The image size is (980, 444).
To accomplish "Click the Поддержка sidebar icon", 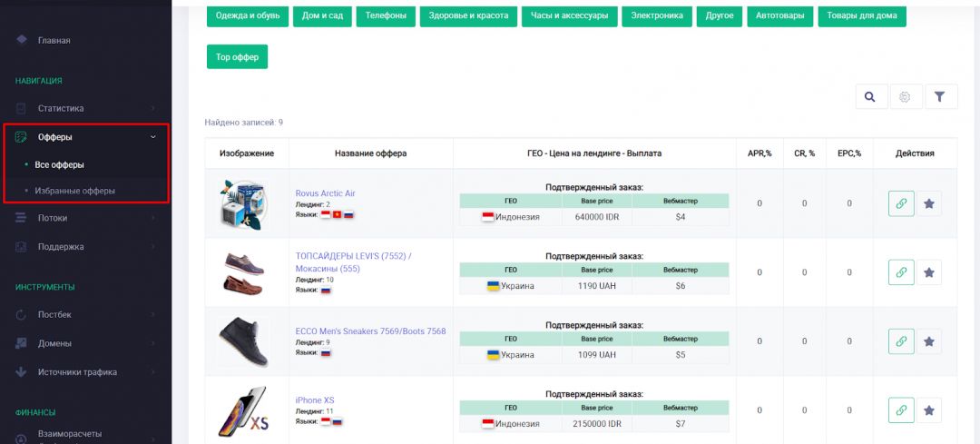I will pyautogui.click(x=21, y=246).
